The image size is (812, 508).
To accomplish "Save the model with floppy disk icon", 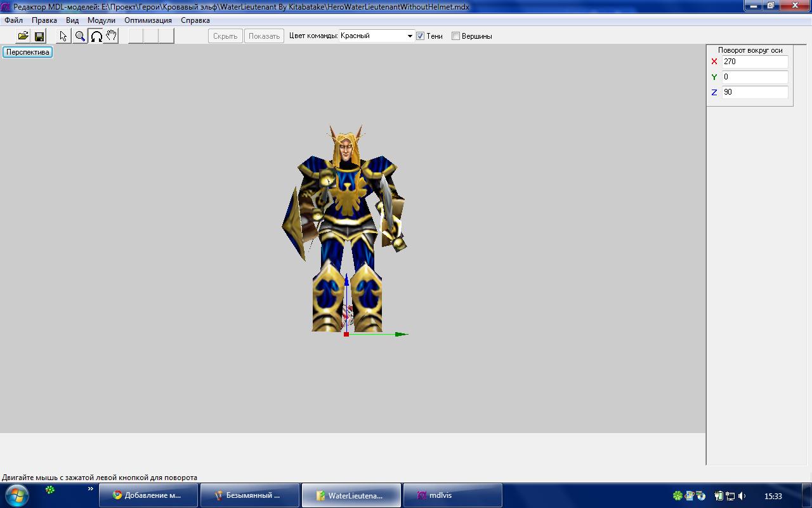I will point(39,36).
